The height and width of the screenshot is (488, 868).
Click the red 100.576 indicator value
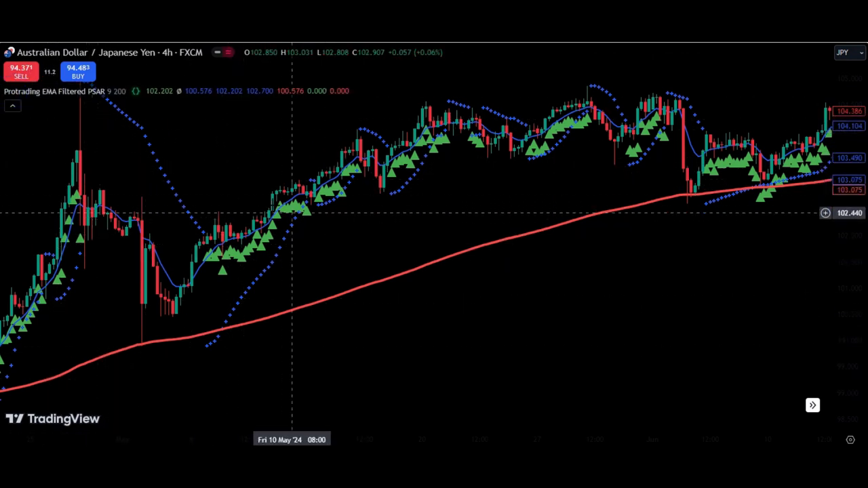290,91
